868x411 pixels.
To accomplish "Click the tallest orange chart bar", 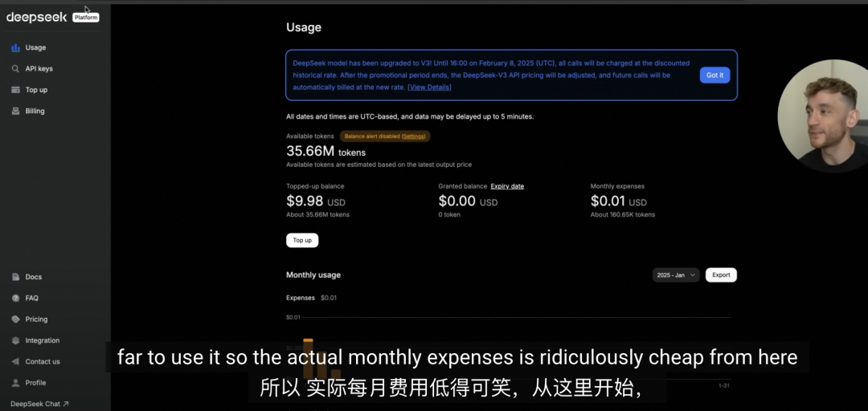I will (308, 360).
